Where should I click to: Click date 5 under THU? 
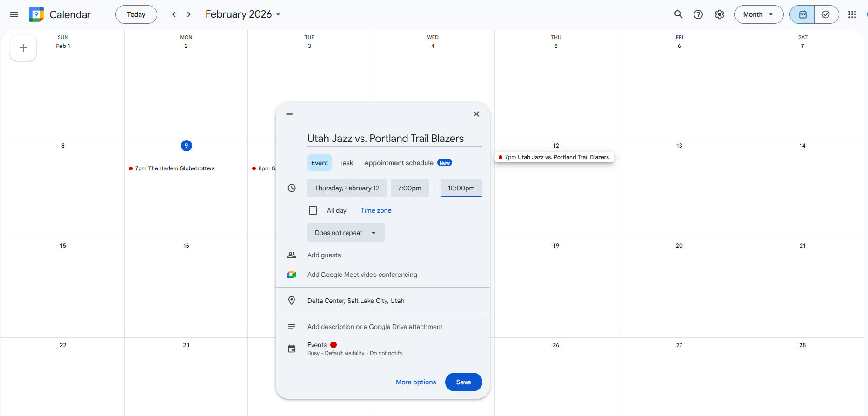click(556, 46)
